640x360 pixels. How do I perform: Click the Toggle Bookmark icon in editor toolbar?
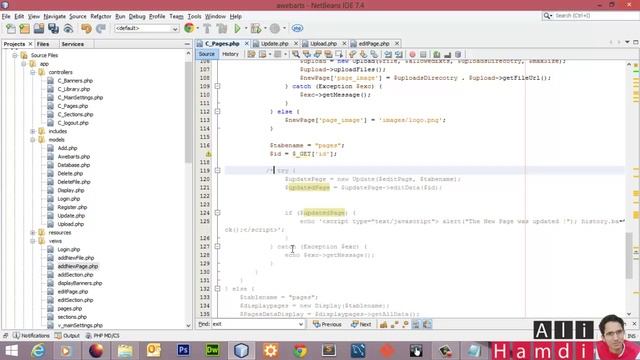pyautogui.click(x=374, y=54)
